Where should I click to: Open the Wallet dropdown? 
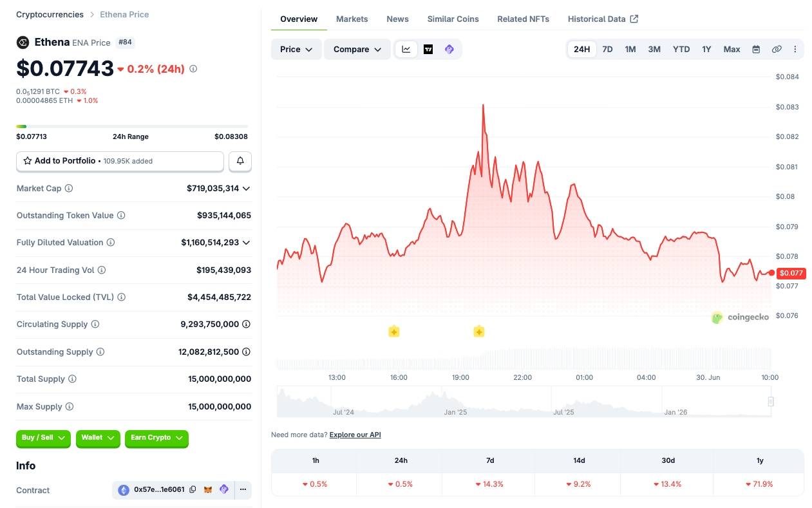(x=98, y=438)
